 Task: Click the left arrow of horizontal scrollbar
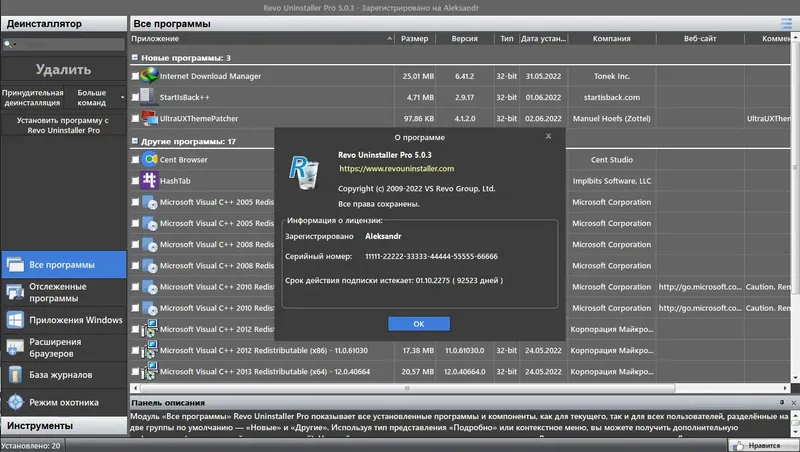point(135,388)
